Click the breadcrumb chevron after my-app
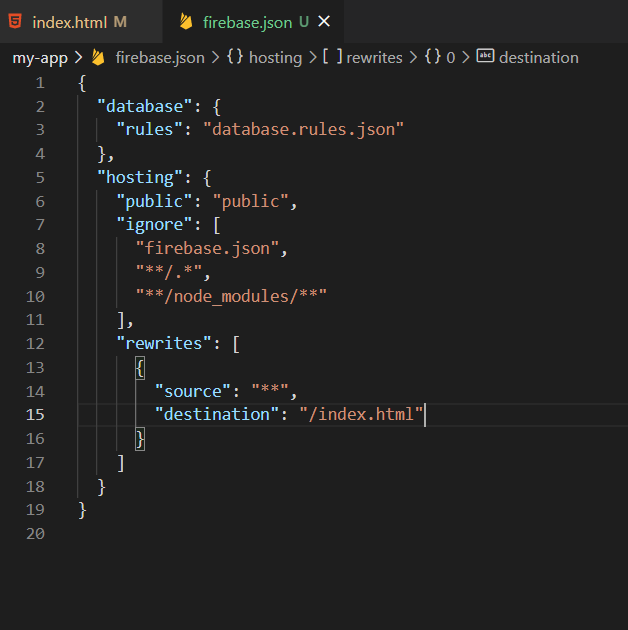The height and width of the screenshot is (630, 628). [78, 58]
